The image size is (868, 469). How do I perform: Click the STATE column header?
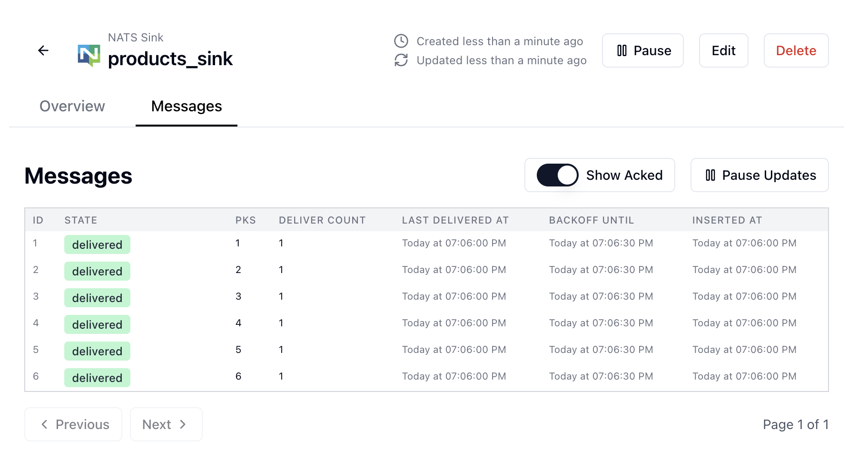(81, 220)
